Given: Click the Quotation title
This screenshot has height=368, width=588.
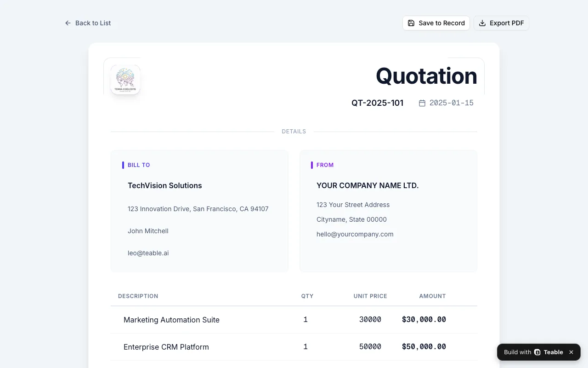Looking at the screenshot, I should (426, 76).
